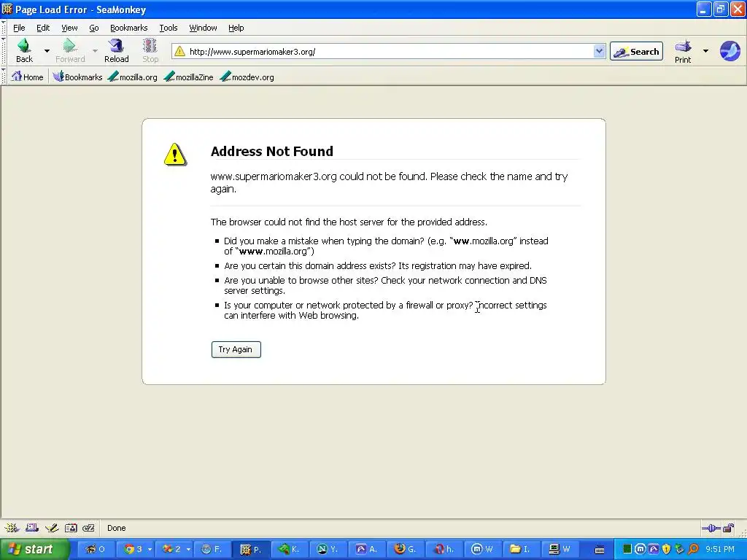747x560 pixels.
Task: Open Navigator from status bar component icons
Action: click(x=12, y=528)
